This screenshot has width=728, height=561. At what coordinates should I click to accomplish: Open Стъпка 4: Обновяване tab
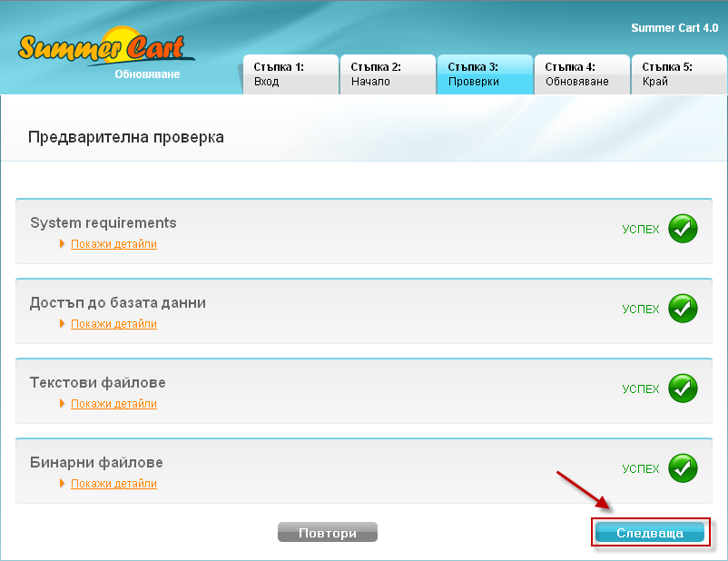(582, 74)
